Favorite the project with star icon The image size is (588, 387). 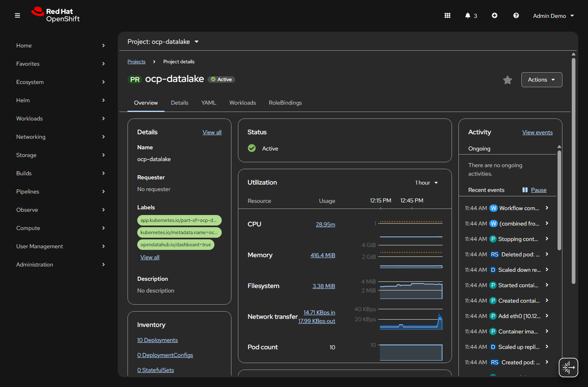click(508, 80)
